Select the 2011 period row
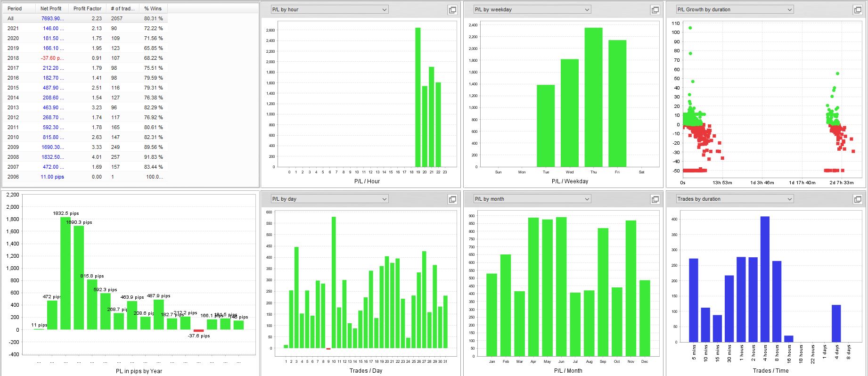Image resolution: width=868 pixels, height=376 pixels. [85, 127]
